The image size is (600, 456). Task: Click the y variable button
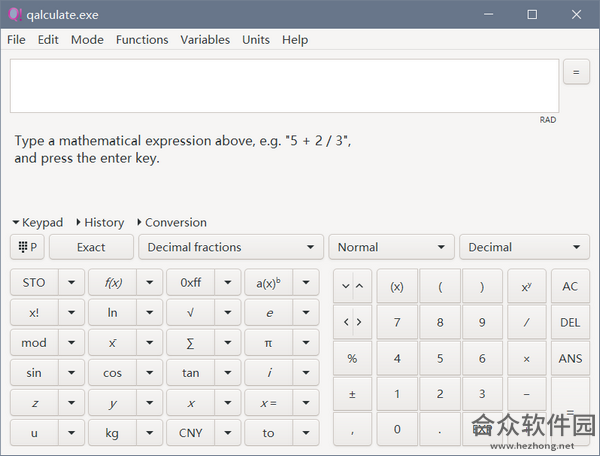[x=112, y=403]
